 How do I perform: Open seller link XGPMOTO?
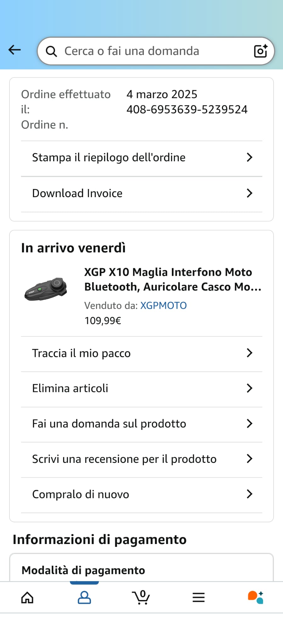point(163,305)
